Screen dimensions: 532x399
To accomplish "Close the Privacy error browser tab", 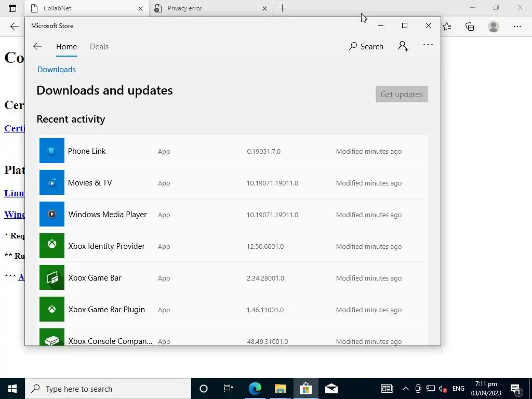I will tap(264, 8).
